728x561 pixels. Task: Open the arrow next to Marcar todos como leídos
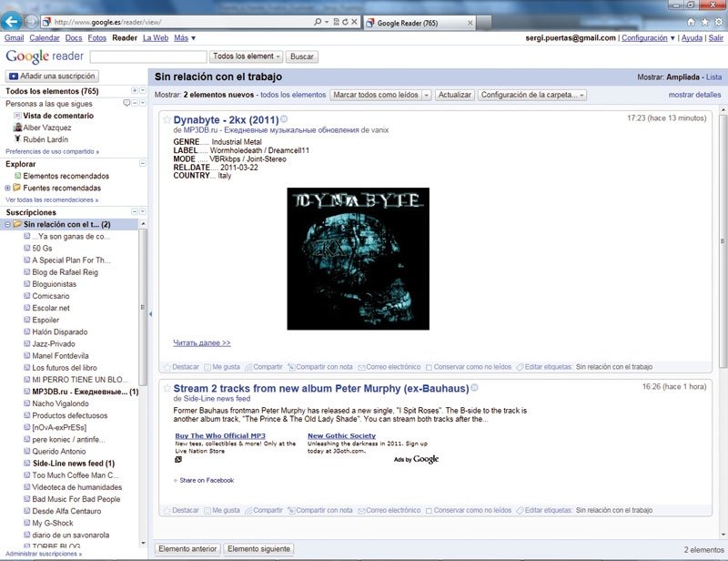pos(427,95)
